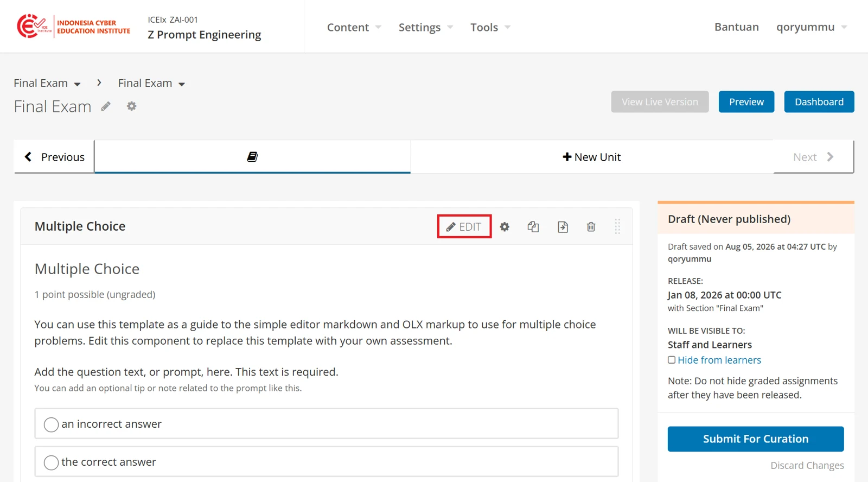Click the '1 point possible (ungraded)' text
The height and width of the screenshot is (482, 868).
pyautogui.click(x=95, y=295)
